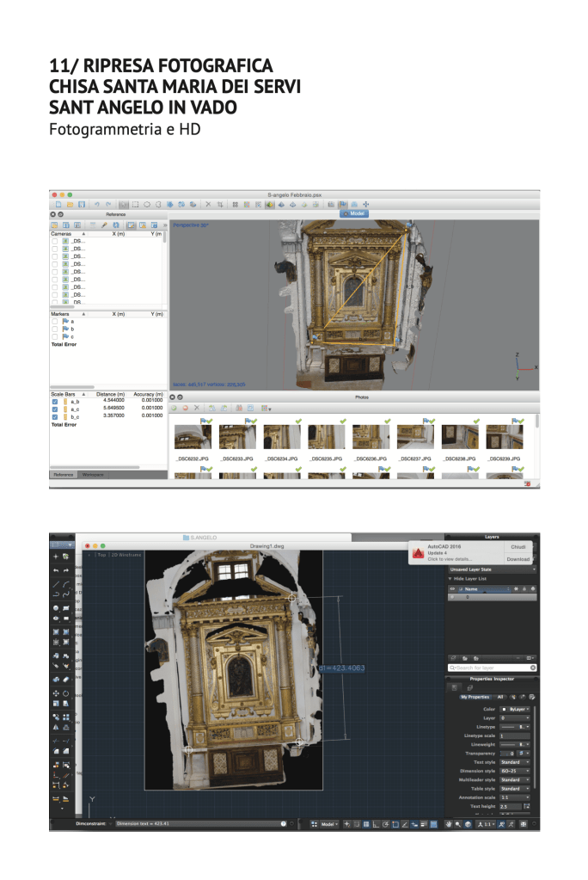Select the _DSC6234.JPG photo thumbnail
The width and height of the screenshot is (588, 880).
click(x=280, y=436)
